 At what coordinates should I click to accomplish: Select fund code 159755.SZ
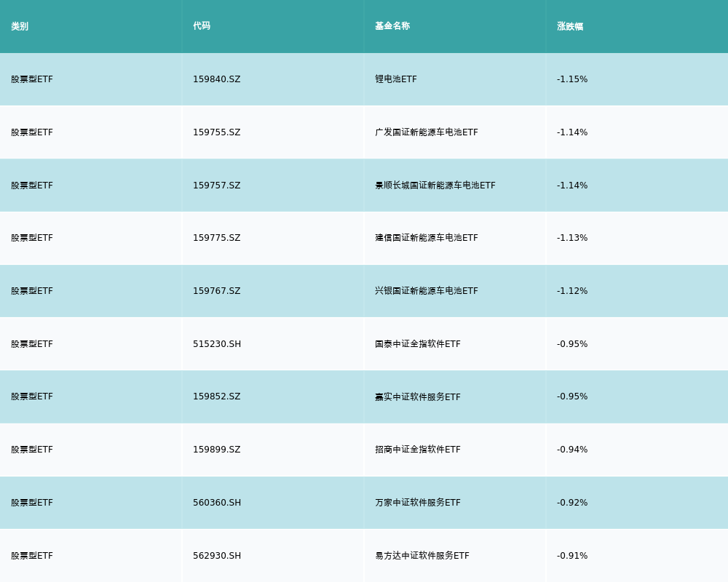pos(216,132)
